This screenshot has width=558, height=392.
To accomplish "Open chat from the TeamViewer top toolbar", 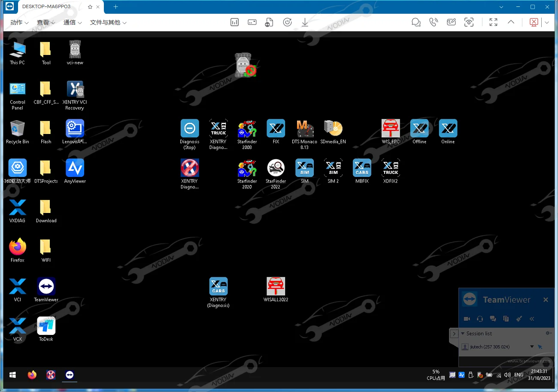I will [x=416, y=22].
